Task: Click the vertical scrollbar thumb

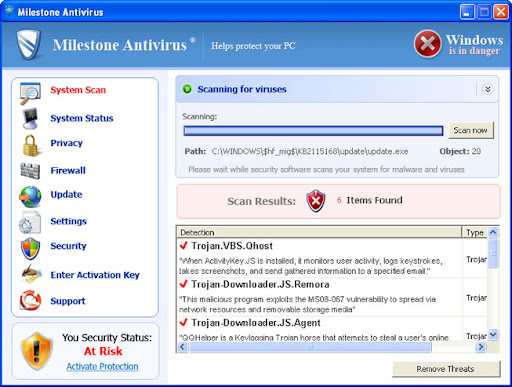Action: point(493,253)
